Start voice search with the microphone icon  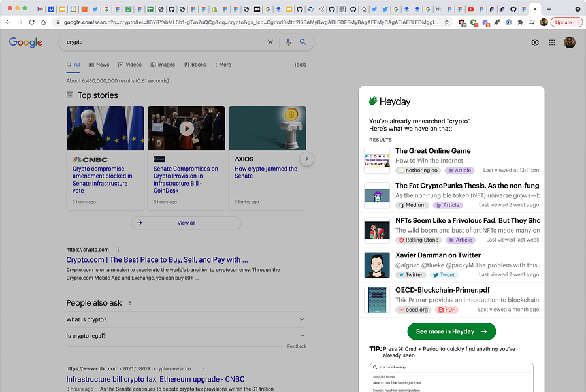click(288, 42)
